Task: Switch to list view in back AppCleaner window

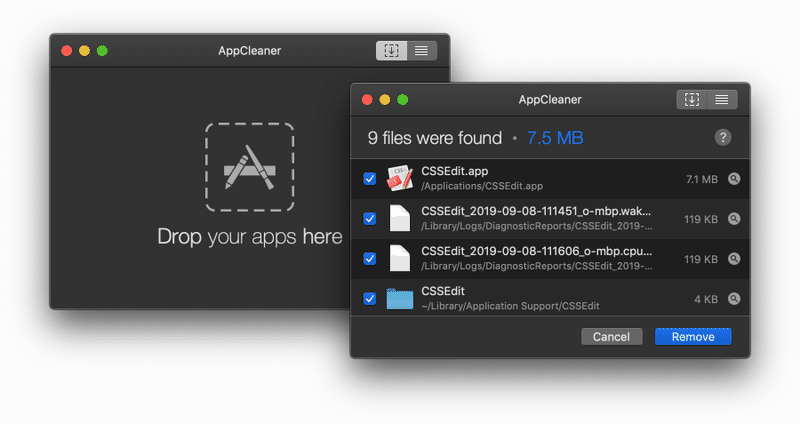Action: tap(421, 51)
